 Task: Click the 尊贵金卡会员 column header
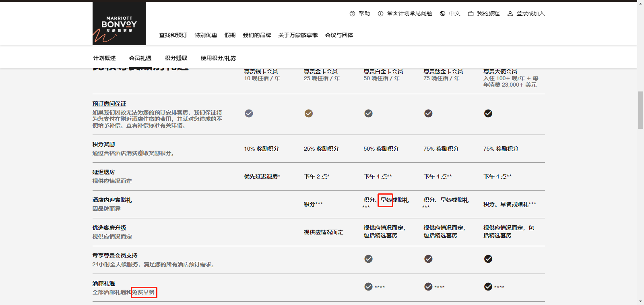coord(321,71)
